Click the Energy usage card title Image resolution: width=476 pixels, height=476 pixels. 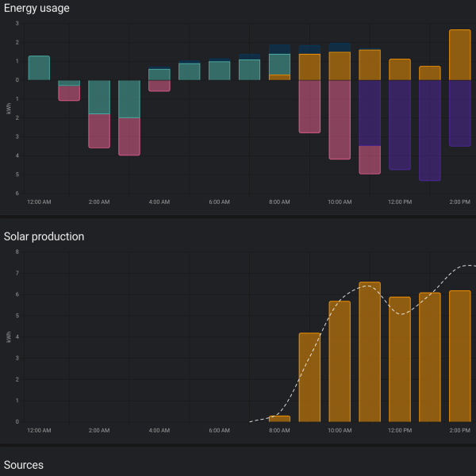pos(36,8)
